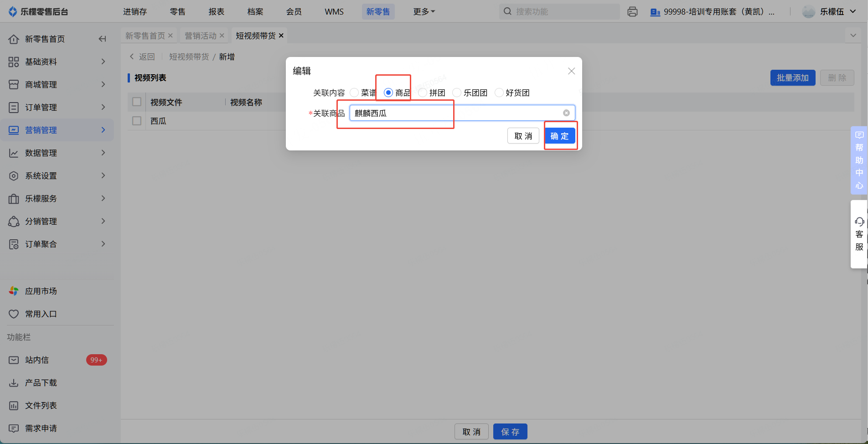Collapse the sidebar with arrow icon
This screenshot has height=444, width=868.
[102, 39]
